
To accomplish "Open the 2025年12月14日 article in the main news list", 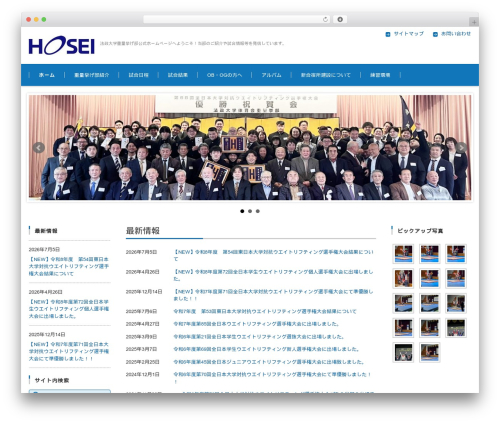I will pos(273,295).
